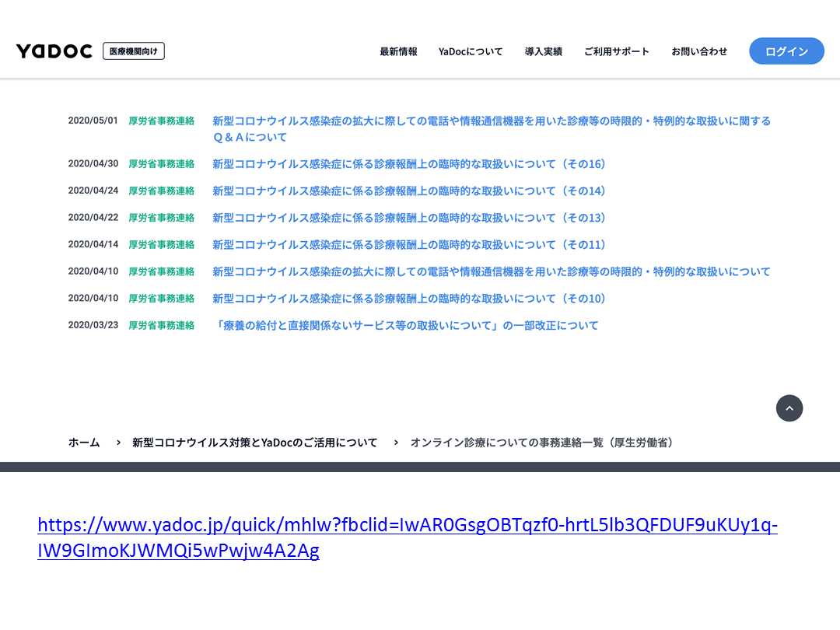Open the その13 notice from 2020/04/22
840x630 pixels.
408,218
